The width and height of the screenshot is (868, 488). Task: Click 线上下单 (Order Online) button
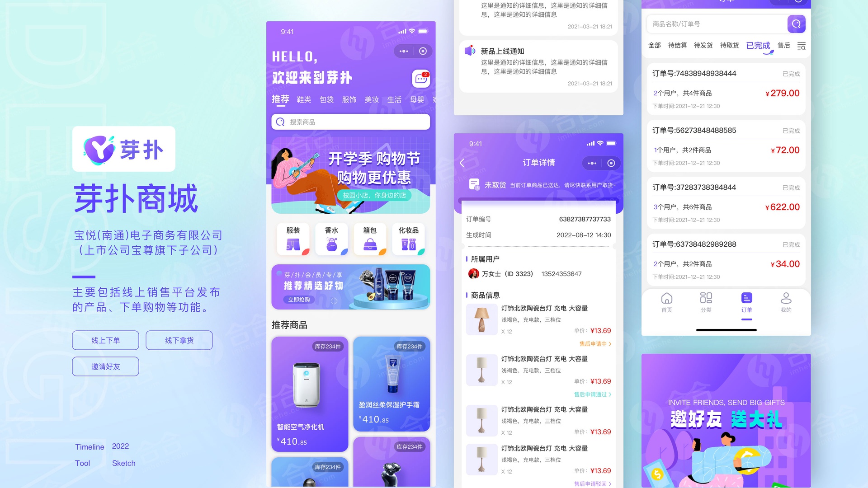(107, 340)
